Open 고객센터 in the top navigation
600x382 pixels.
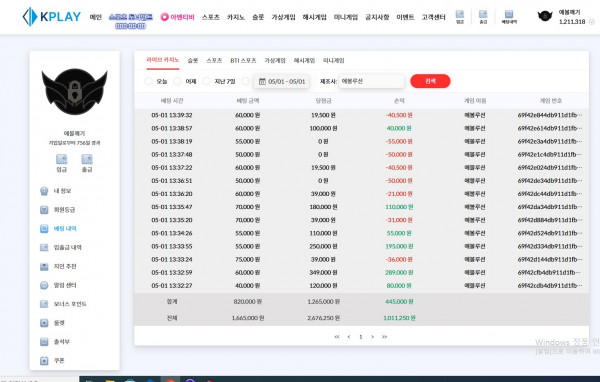434,17
